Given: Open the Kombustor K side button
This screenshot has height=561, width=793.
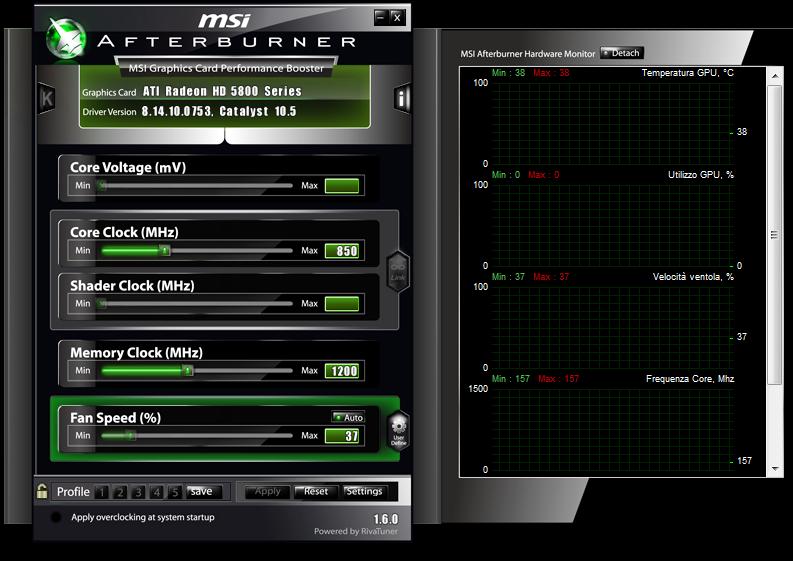Looking at the screenshot, I should tap(47, 98).
